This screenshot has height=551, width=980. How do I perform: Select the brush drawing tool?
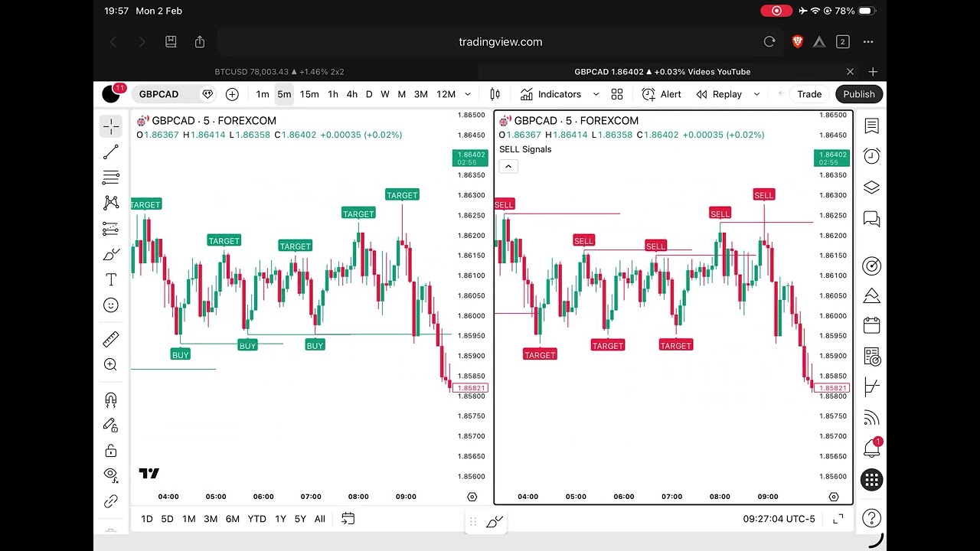111,254
